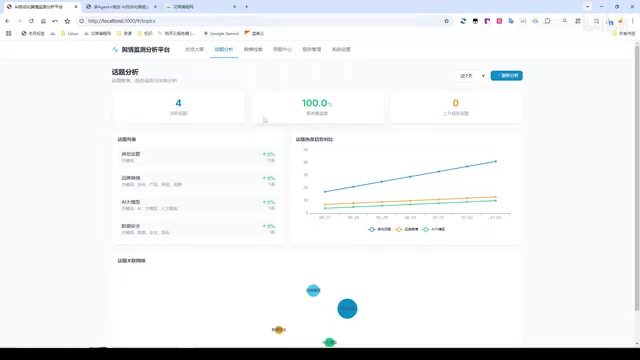Open the apps grid icon in the bookmarks bar
The width and height of the screenshot is (640, 360).
click(9, 33)
